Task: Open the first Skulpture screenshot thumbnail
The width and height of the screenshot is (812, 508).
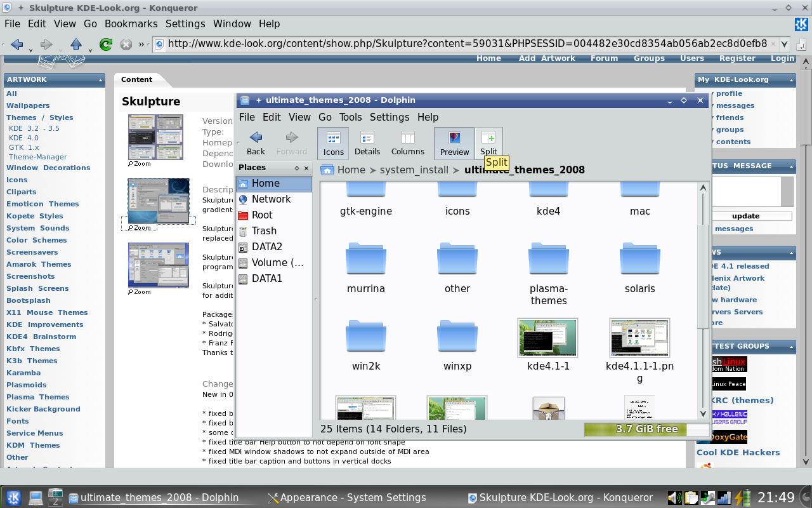Action: click(155, 137)
